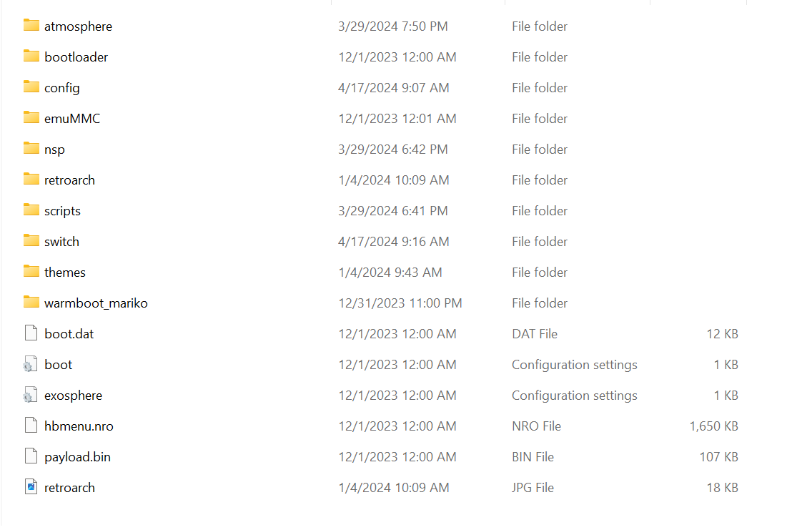The image size is (812, 530).
Task: Click the nsp folder name
Action: click(54, 149)
